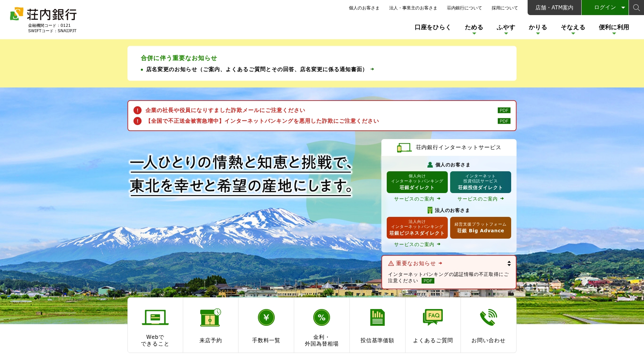Image resolution: width=644 pixels, height=362 pixels.
Task: Open the 投信基準価額 chart document icon
Action: [377, 317]
